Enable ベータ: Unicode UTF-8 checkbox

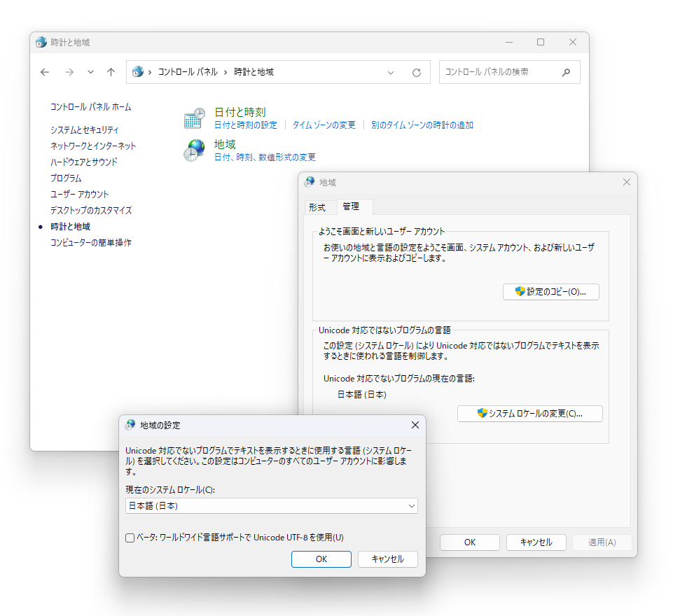pyautogui.click(x=129, y=538)
